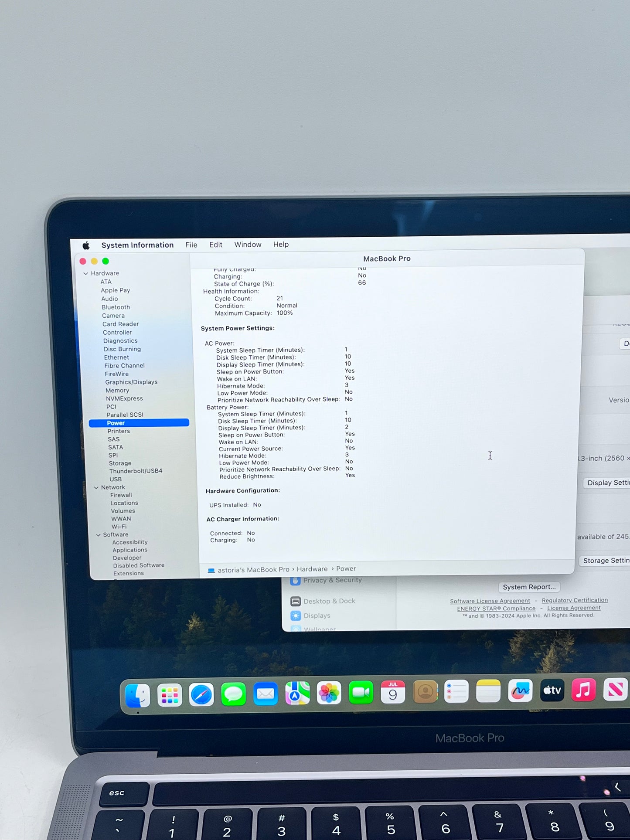Open Reminders app in the Dock
Viewport: 630px width, 840px height.
click(456, 691)
